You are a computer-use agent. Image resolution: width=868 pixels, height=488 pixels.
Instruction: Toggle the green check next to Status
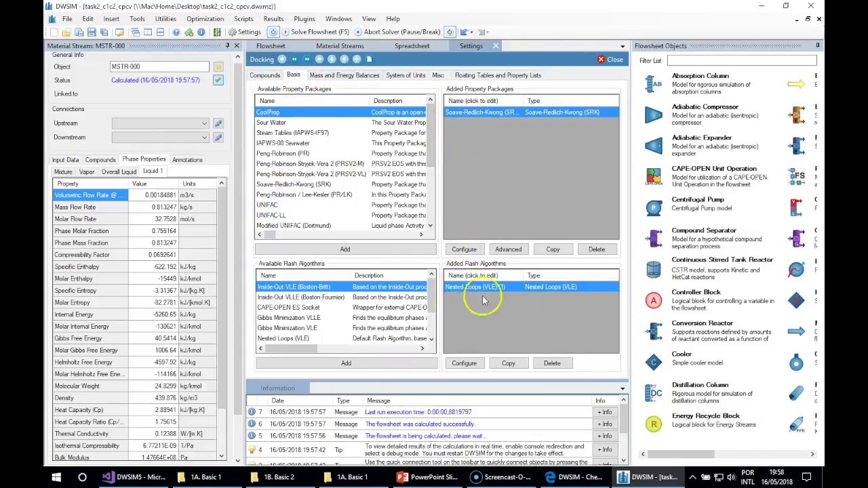tap(218, 80)
